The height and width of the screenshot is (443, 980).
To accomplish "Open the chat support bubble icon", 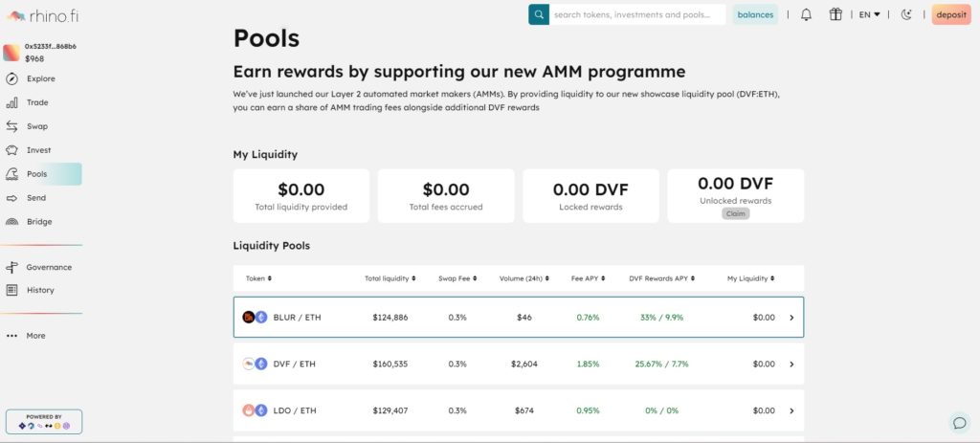I will click(x=959, y=423).
